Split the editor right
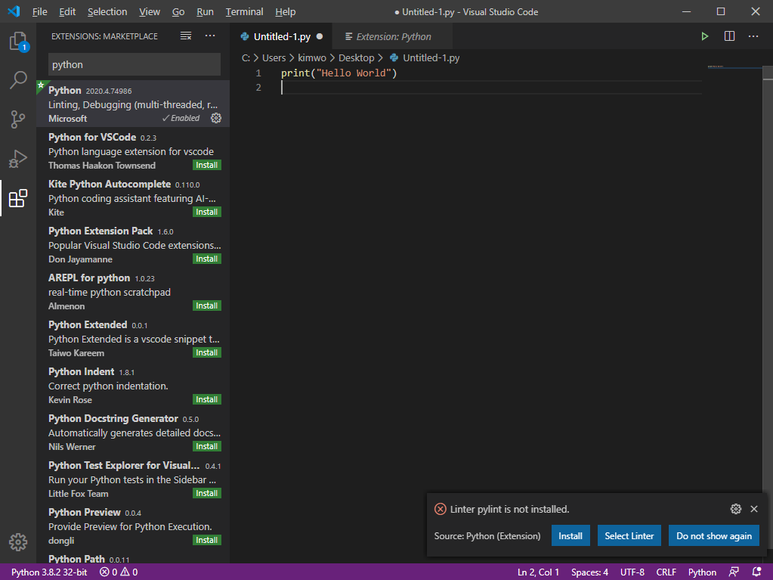This screenshot has width=773, height=580. pos(729,36)
